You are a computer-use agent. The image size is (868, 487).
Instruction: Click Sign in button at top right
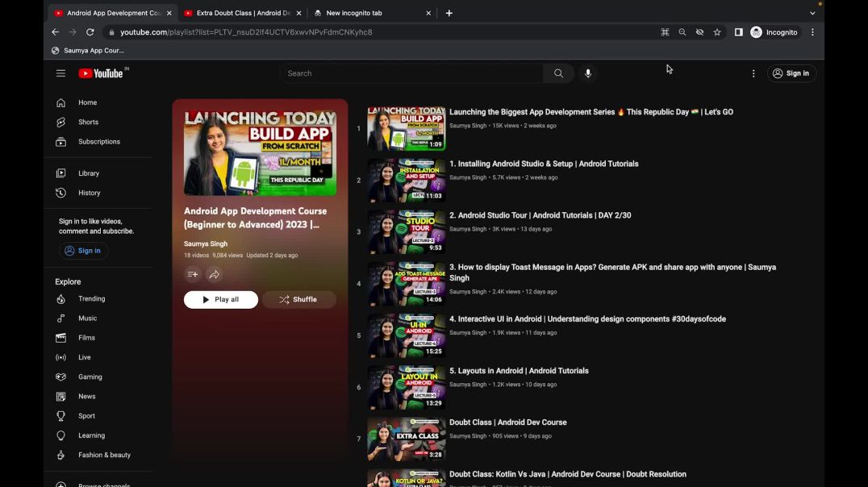[x=791, y=73]
